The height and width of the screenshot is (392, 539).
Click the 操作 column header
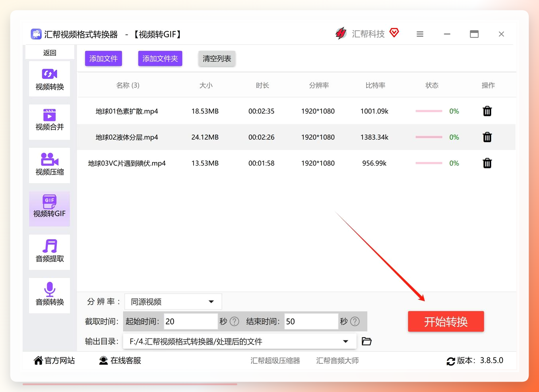coord(488,85)
